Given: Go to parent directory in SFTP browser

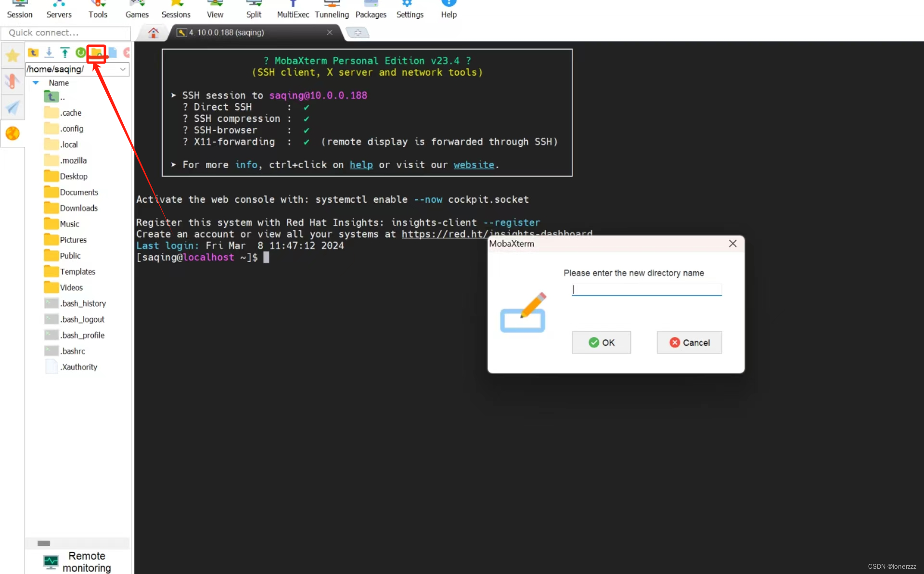Looking at the screenshot, I should tap(33, 53).
